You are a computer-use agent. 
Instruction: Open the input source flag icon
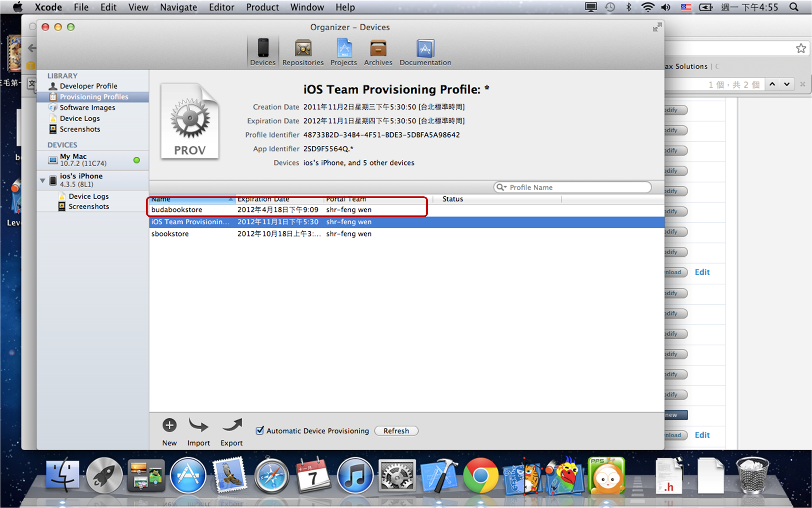(x=686, y=7)
